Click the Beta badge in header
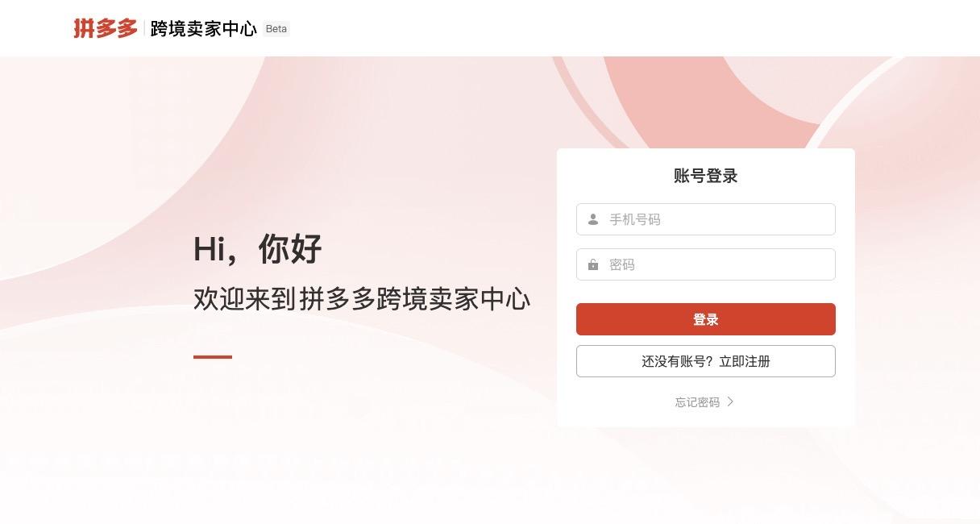Viewport: 980px width, 524px height. click(x=276, y=29)
